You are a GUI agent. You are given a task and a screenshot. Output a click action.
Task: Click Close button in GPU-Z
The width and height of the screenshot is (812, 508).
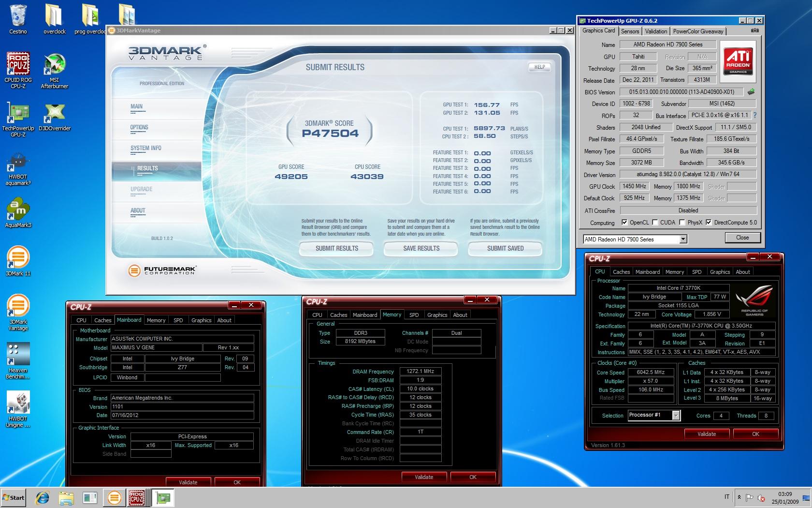tap(742, 238)
